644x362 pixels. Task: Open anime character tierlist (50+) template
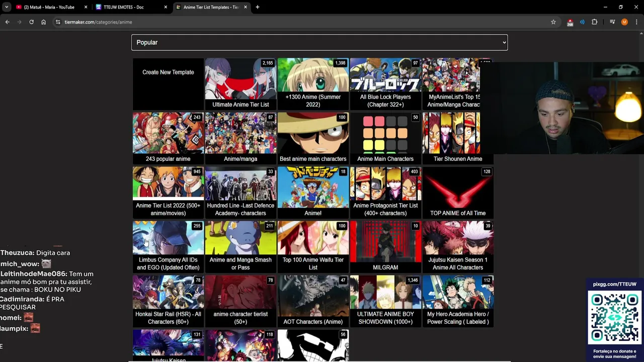(x=240, y=301)
